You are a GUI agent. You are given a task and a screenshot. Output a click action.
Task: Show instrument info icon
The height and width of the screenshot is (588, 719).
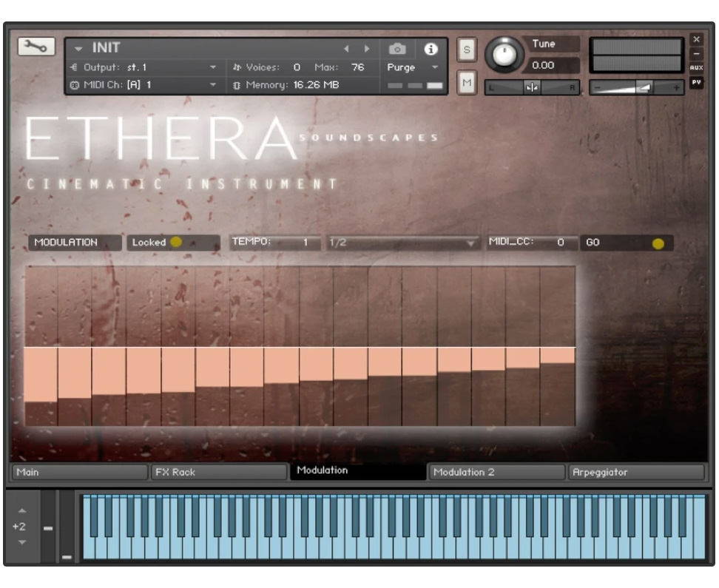tap(431, 49)
